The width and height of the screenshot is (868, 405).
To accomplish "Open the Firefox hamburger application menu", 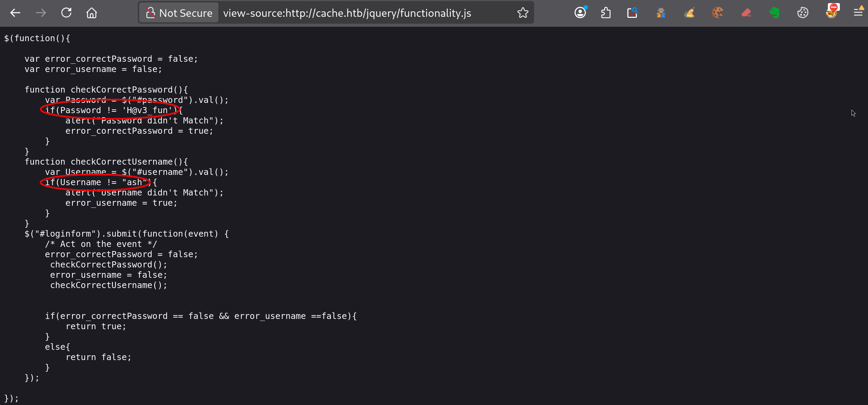I will tap(858, 13).
